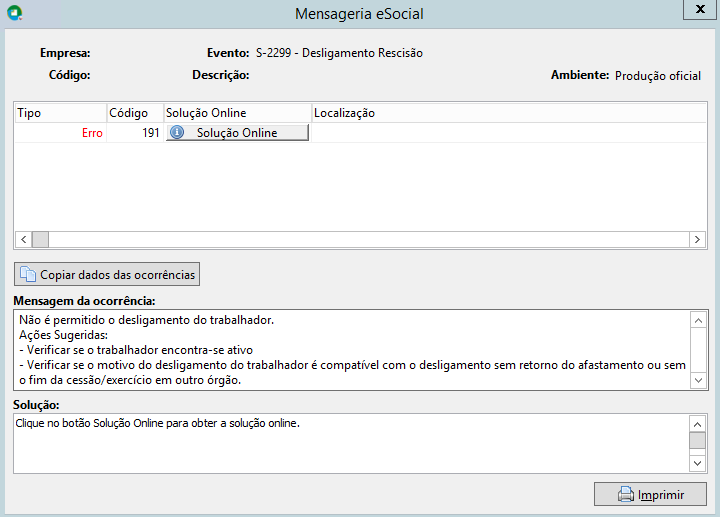Screen dimensions: 720x517
Task: Click the table's left scroll arrow
Action: coord(23,239)
